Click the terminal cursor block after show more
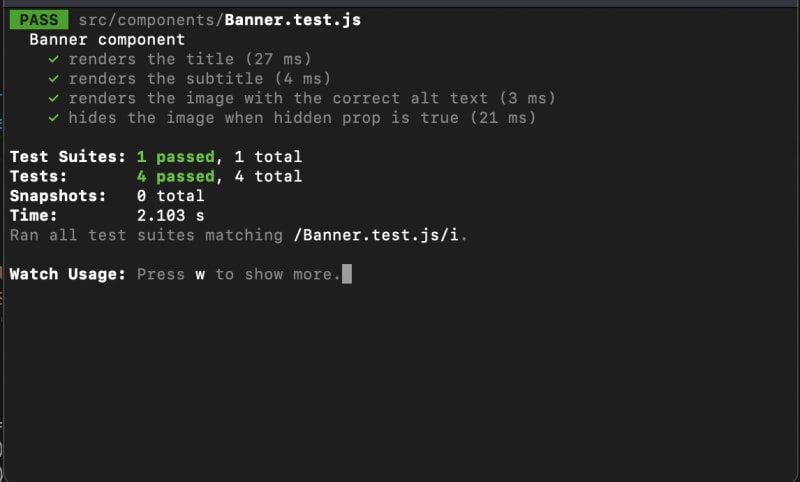 tap(347, 274)
